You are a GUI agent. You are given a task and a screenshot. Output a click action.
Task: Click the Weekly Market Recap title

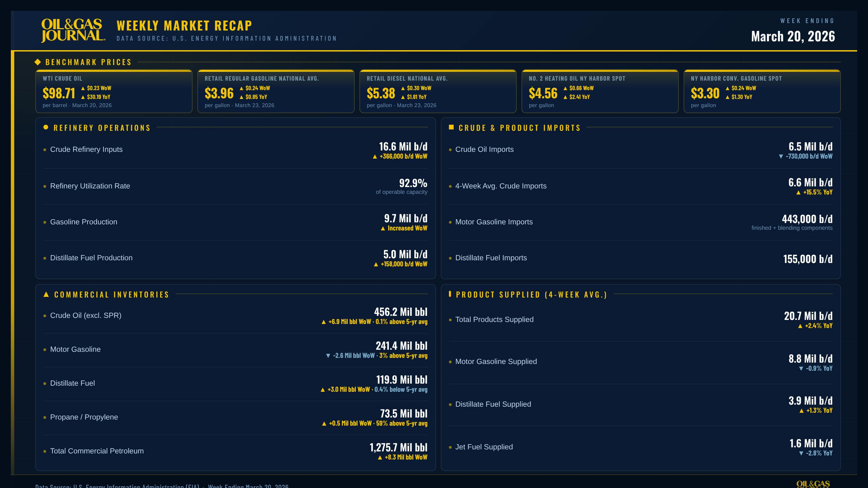[184, 26]
